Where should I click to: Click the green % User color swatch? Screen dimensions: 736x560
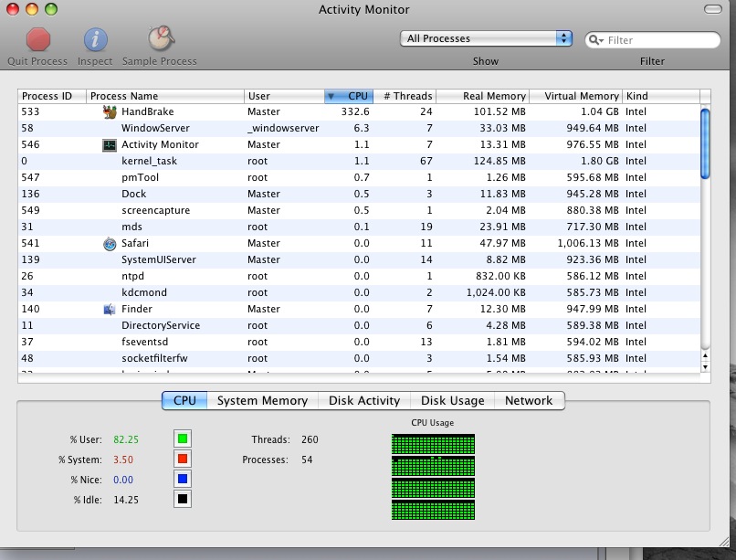(183, 438)
